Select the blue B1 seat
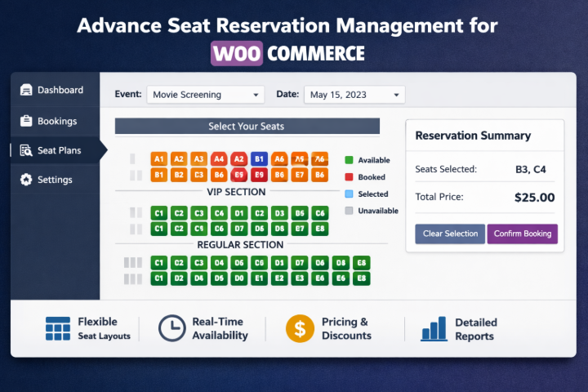 pos(259,159)
